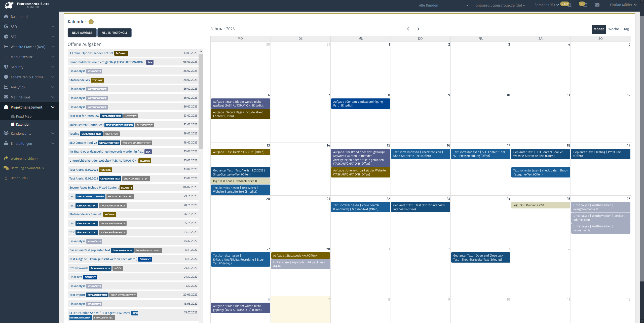Viewport: 644px width, 323px height.
Task: Open the envelope messages icon
Action: [597, 5]
